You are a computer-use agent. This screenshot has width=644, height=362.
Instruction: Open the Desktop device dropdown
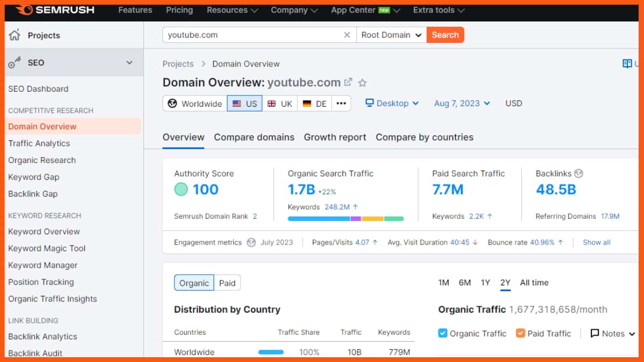pos(392,103)
